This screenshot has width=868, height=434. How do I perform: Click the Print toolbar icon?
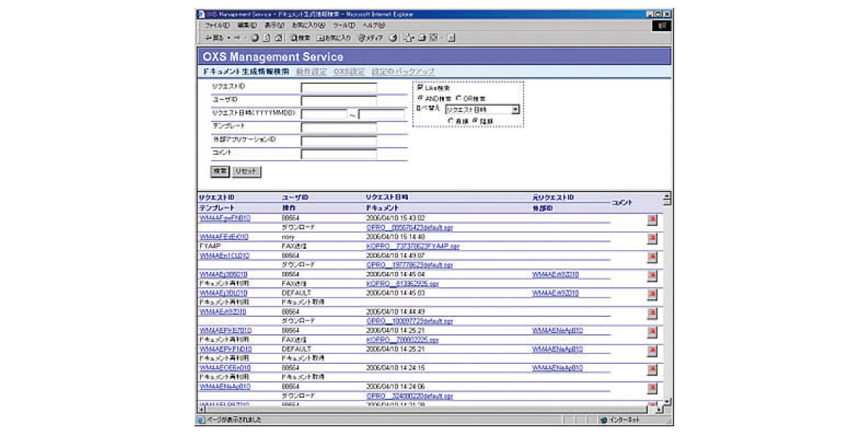[x=421, y=38]
